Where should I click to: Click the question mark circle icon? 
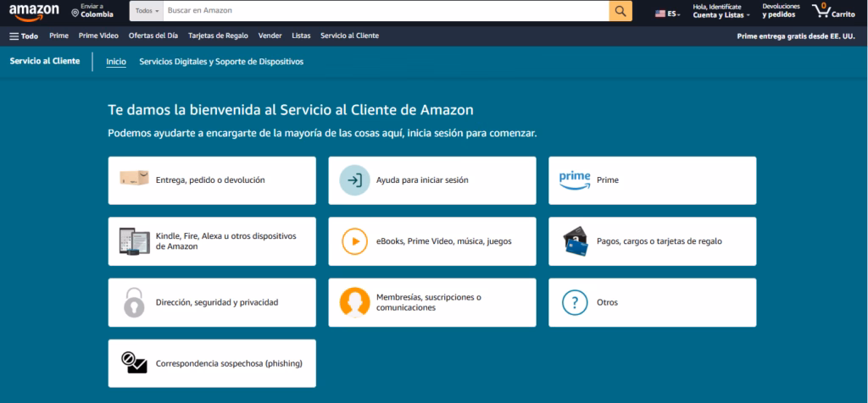576,302
